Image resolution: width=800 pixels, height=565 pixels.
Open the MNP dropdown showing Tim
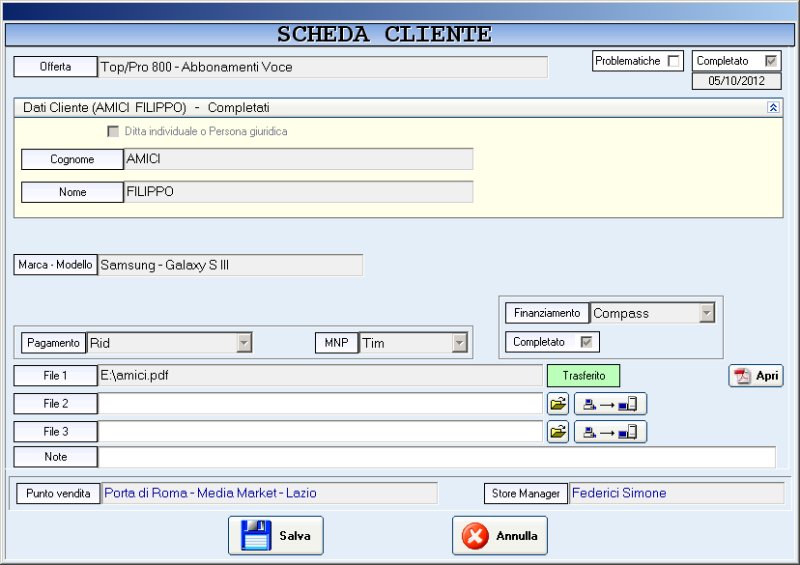(x=459, y=343)
